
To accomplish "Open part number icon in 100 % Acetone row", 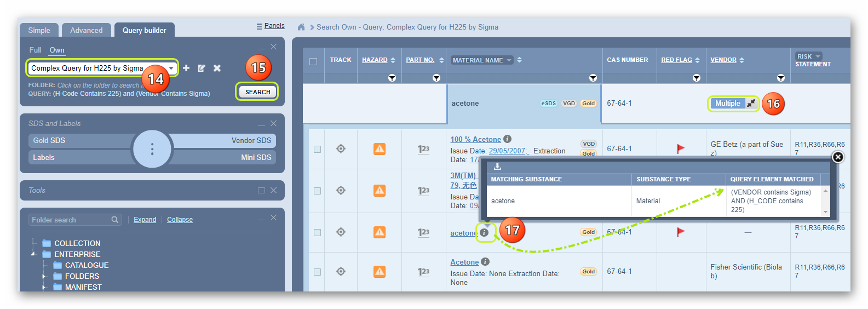I will coord(423,149).
